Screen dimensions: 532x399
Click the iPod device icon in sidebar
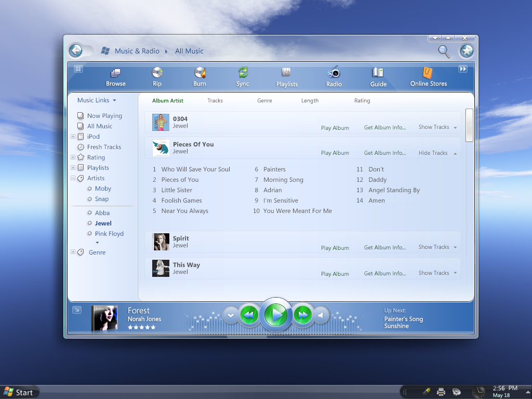[81, 137]
